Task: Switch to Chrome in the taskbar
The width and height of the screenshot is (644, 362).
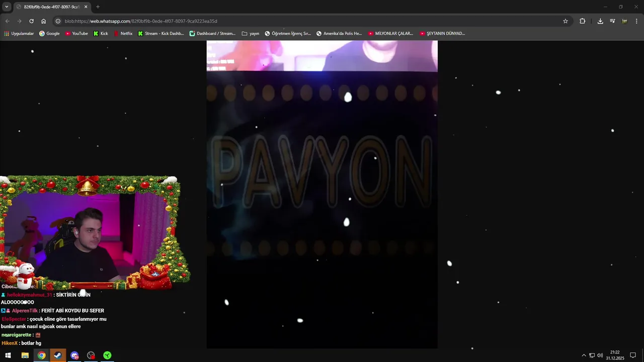Action: coord(41,355)
